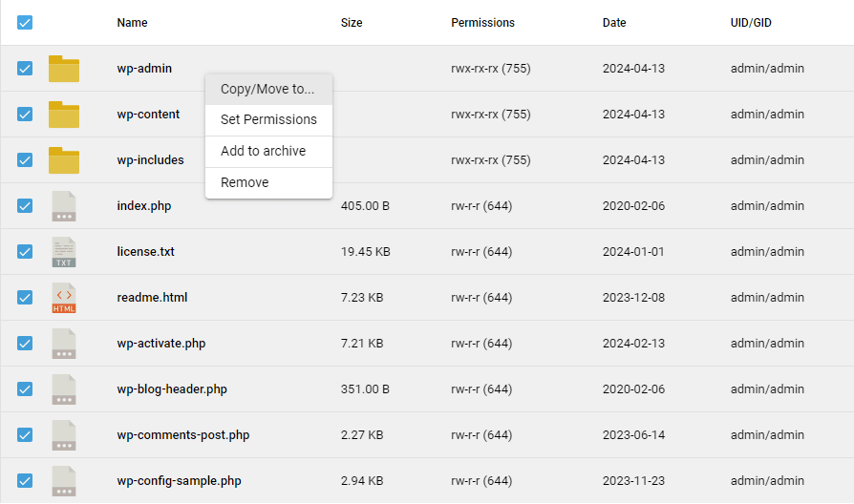Click the wp-blog-header.php file name
Screen dimensions: 854x504
pyautogui.click(x=172, y=389)
